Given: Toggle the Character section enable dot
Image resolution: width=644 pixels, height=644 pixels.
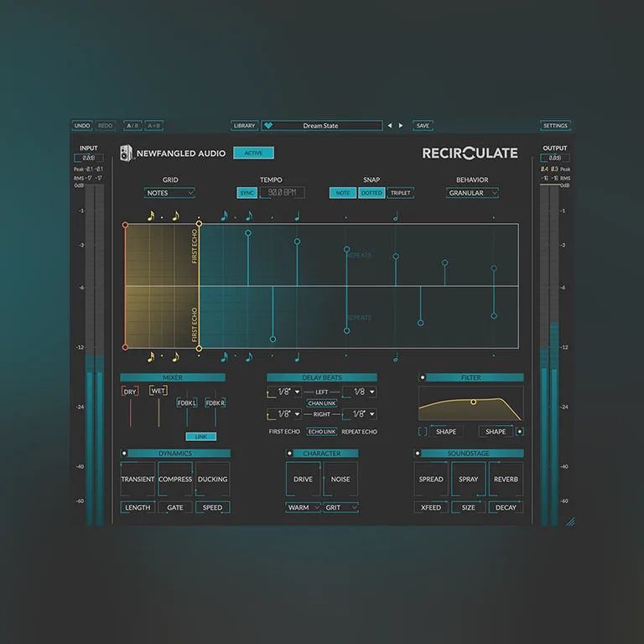Looking at the screenshot, I should point(289,453).
